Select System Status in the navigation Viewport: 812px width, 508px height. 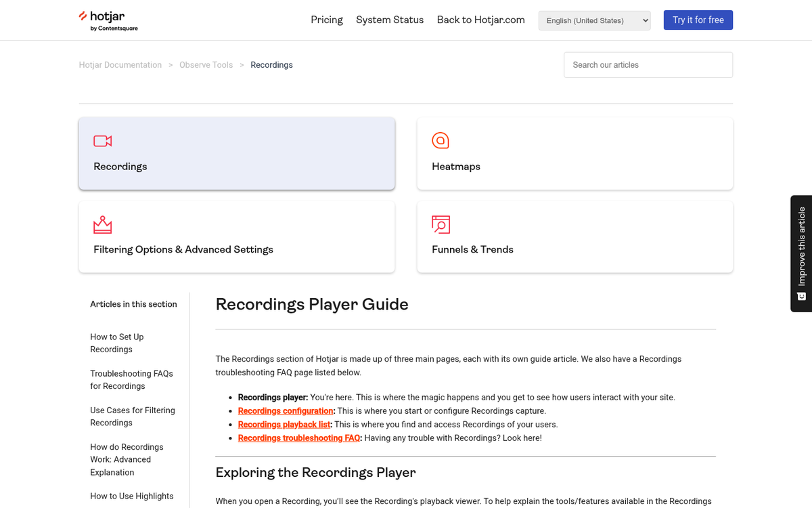tap(390, 20)
